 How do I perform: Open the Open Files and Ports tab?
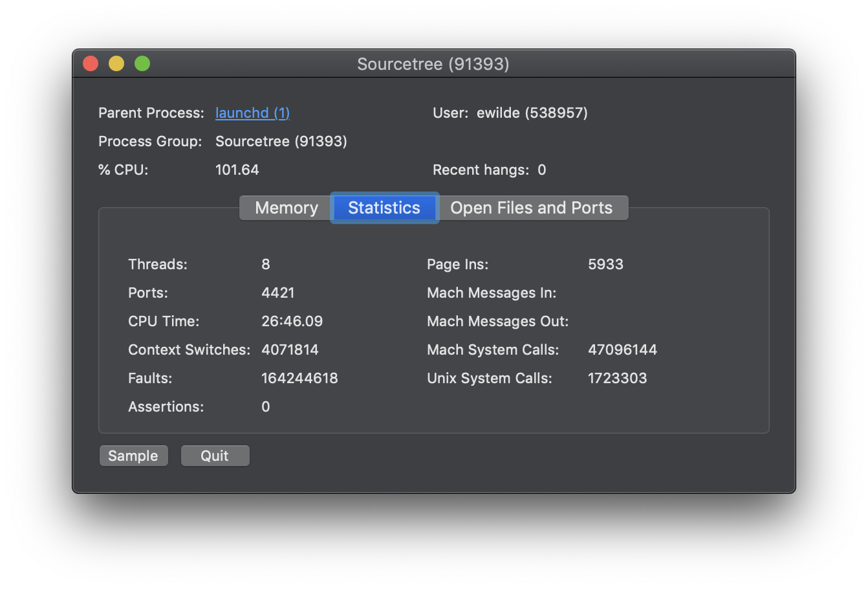pyautogui.click(x=532, y=208)
